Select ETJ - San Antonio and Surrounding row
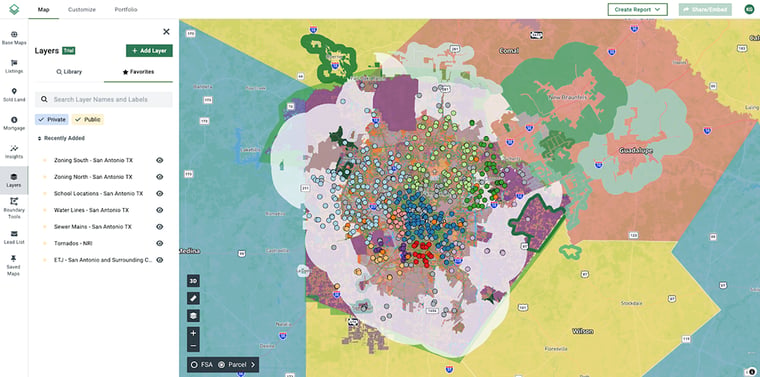Screen dimensions: 760x377 pos(103,260)
